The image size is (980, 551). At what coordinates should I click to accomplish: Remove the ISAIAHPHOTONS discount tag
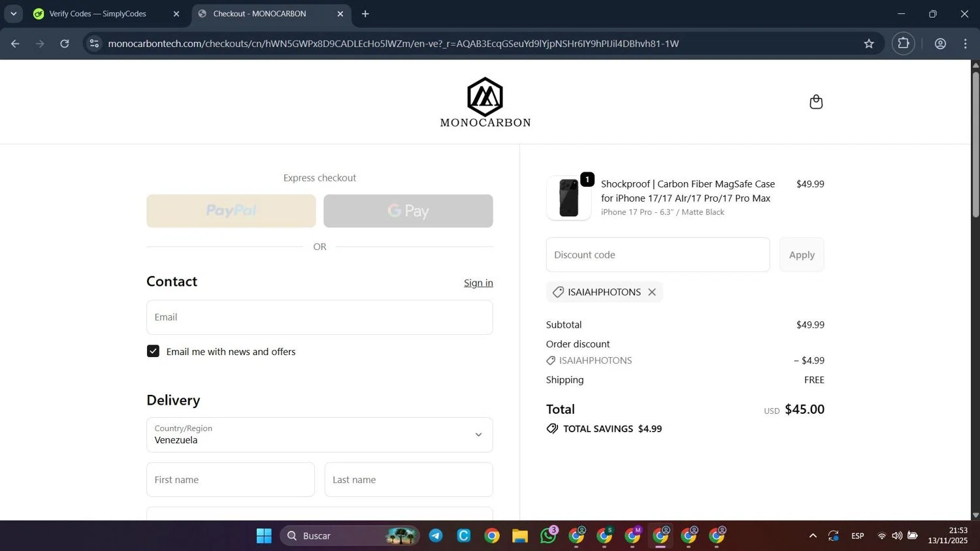pos(652,292)
